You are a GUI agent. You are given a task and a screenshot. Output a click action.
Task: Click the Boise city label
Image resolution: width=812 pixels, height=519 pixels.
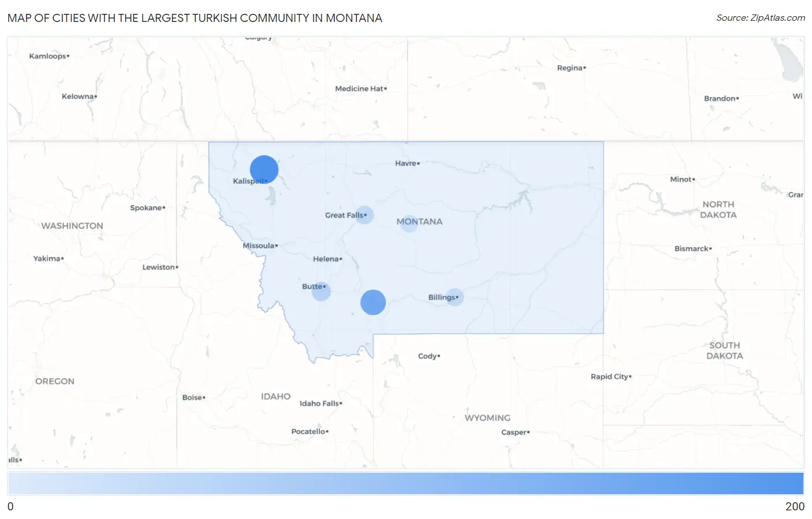193,398
